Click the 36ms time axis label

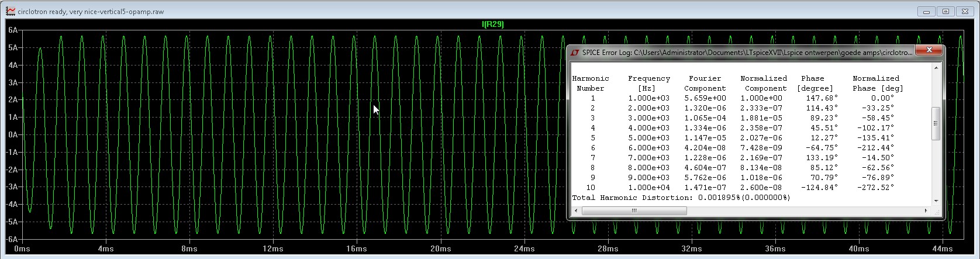775,248
